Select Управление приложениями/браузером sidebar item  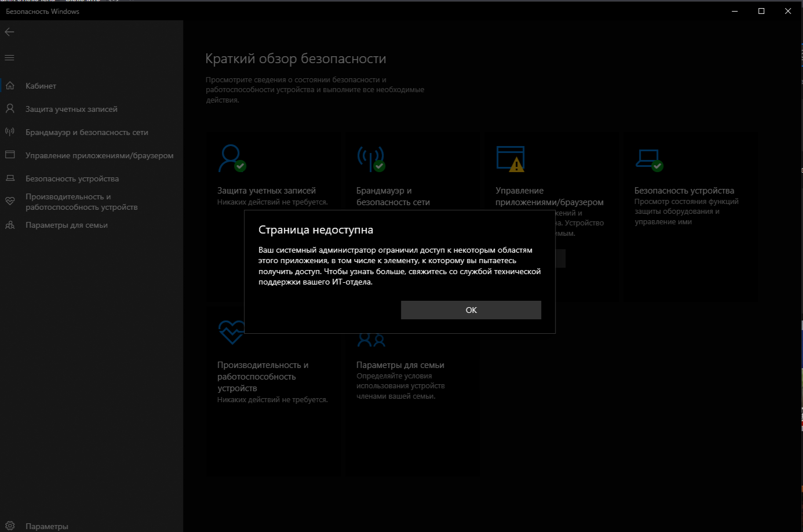click(x=100, y=155)
